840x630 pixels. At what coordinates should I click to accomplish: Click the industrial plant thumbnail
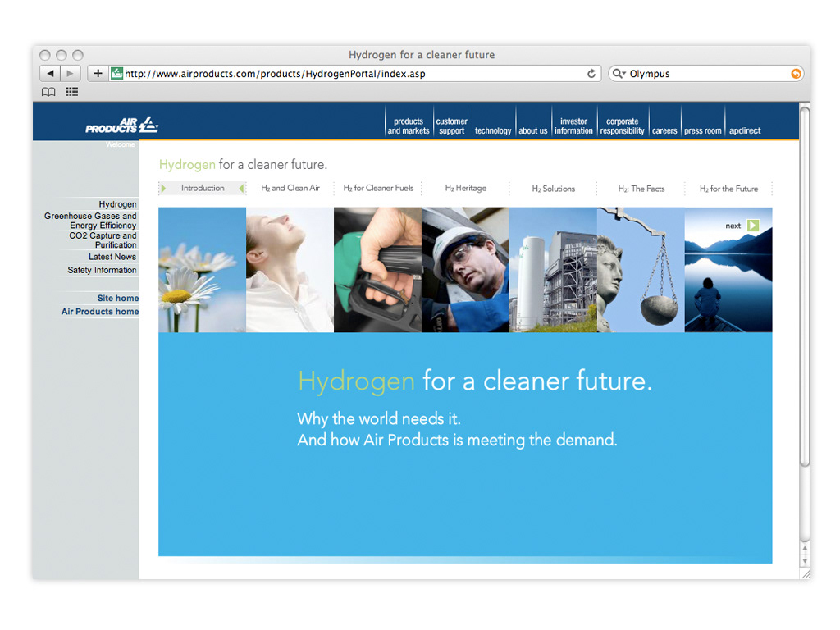pos(554,269)
